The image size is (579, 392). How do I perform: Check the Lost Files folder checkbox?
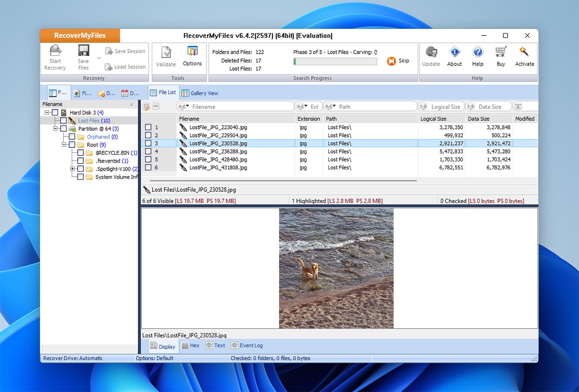(x=63, y=120)
